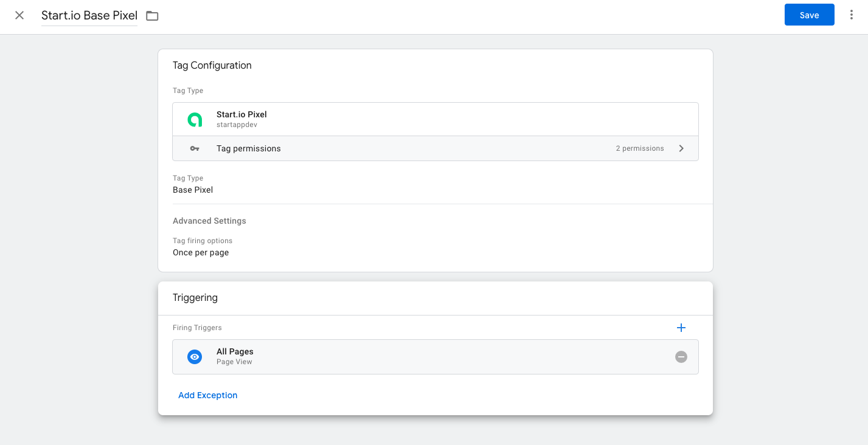Screen dimensions: 868x445
Task: Open the Advanced Settings section
Action: [x=209, y=221]
